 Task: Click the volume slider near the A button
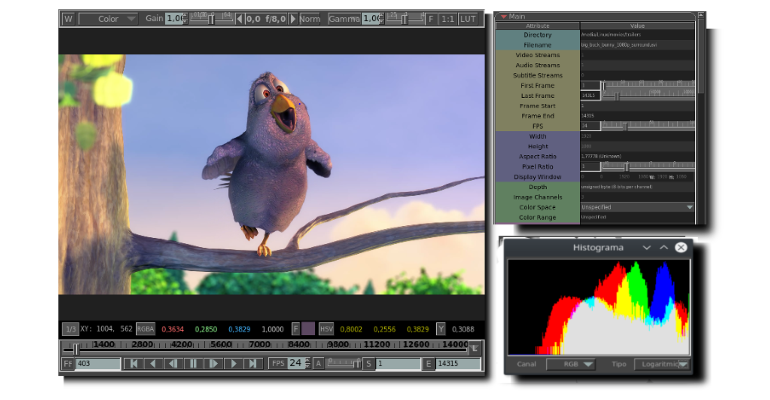(343, 364)
